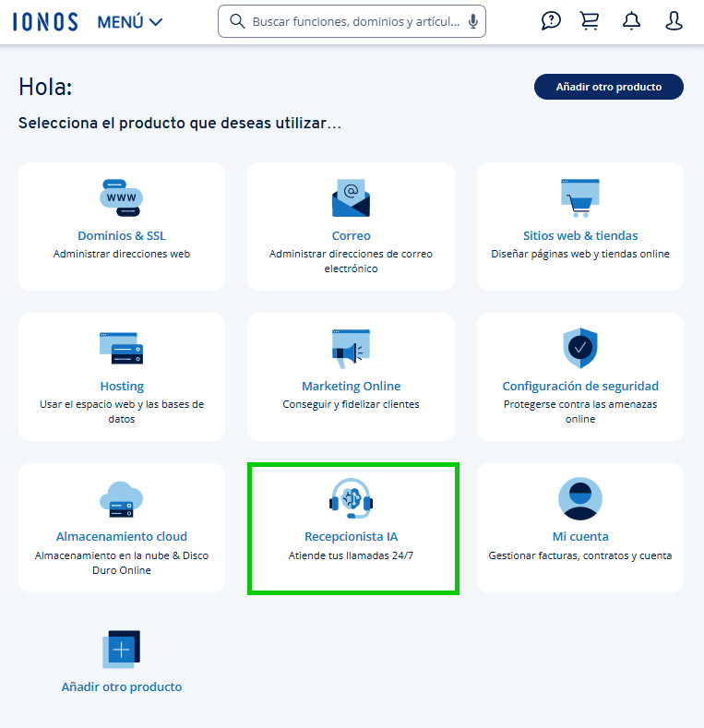704x728 pixels.
Task: Click the plus icon to add product
Action: point(121,649)
